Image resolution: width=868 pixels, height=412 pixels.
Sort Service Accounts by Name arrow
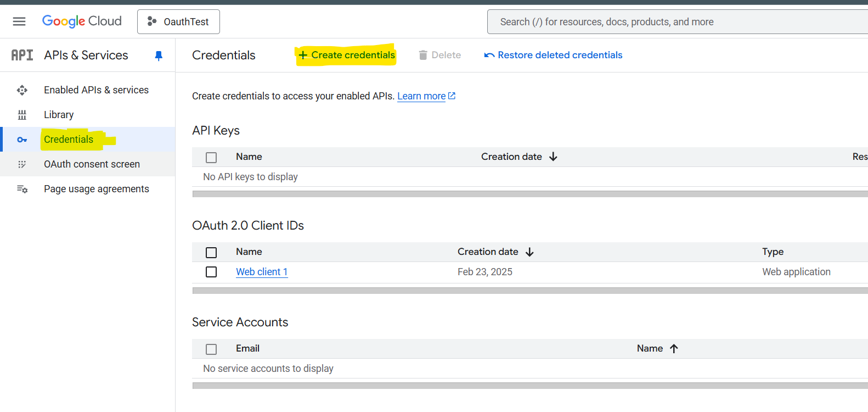[674, 348]
